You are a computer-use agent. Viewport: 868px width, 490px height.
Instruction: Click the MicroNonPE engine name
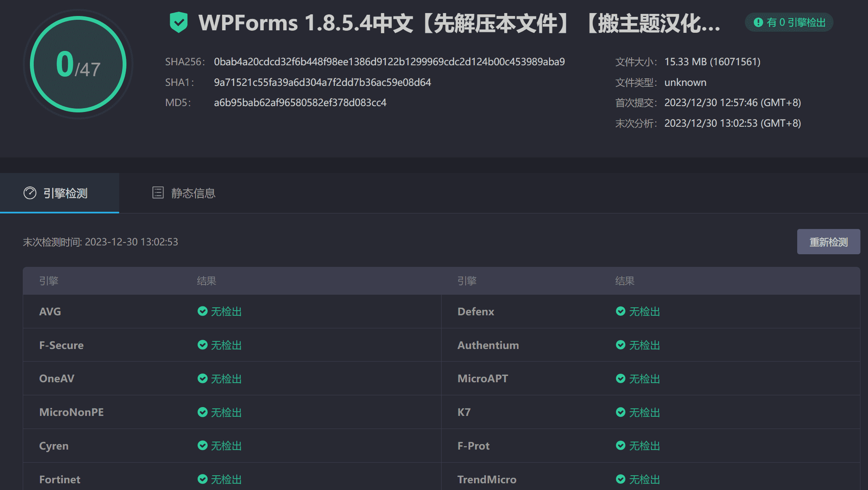click(x=72, y=412)
